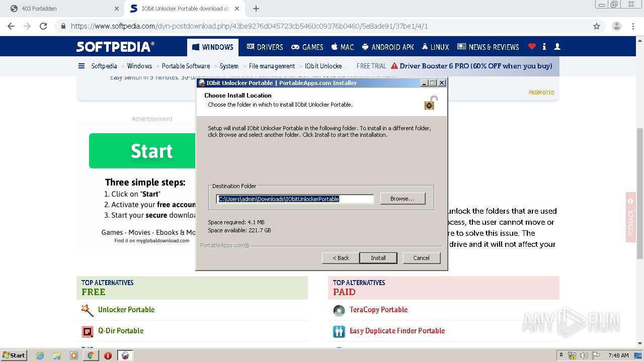Screen dimensions: 644x362
Task: Click the page vertical scrollbar
Action: (x=639, y=193)
